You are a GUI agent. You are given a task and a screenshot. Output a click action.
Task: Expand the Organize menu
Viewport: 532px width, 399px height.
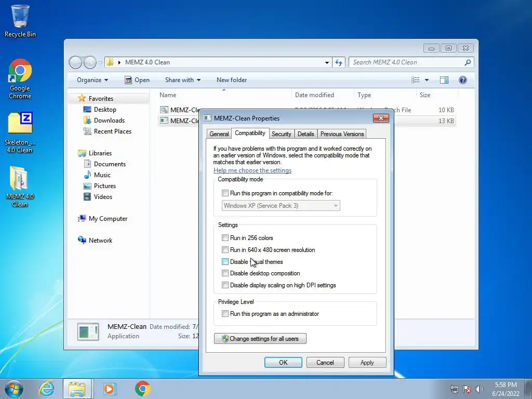(x=92, y=80)
